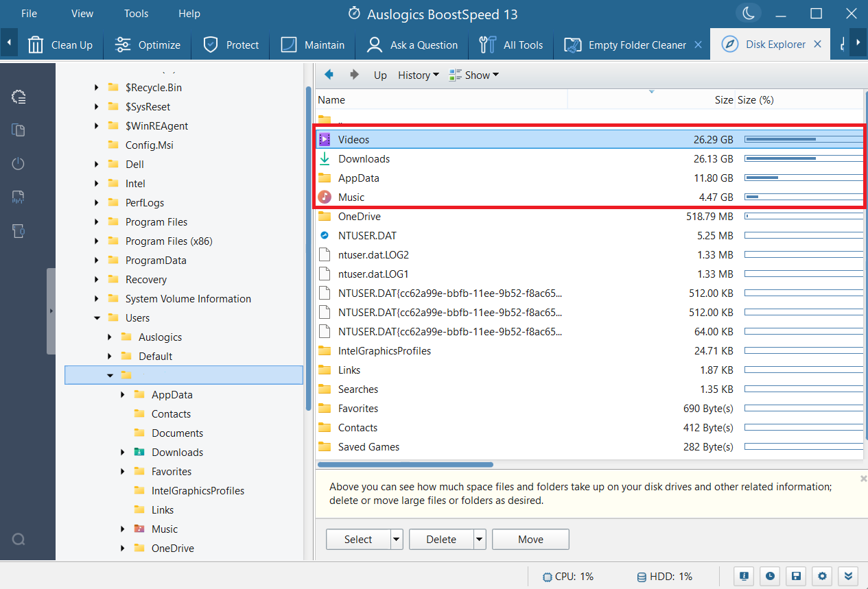Click the power icon in sidebar
868x589 pixels.
pos(19,164)
